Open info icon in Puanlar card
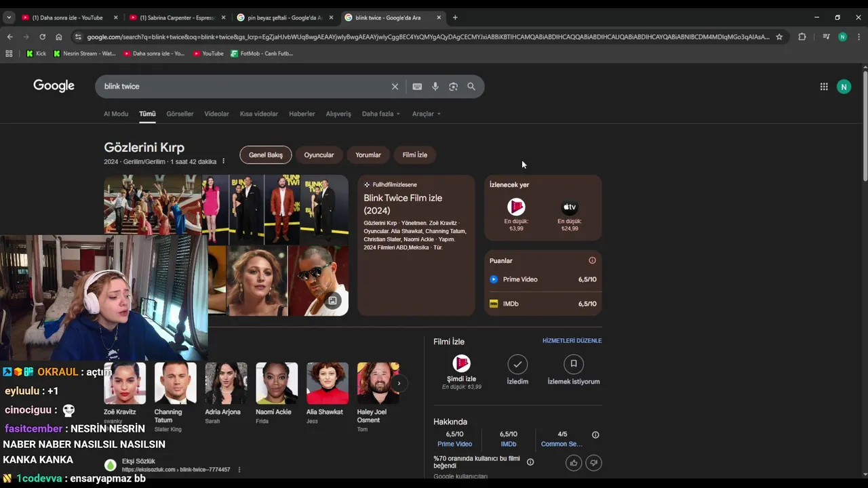The height and width of the screenshot is (488, 868). click(592, 260)
